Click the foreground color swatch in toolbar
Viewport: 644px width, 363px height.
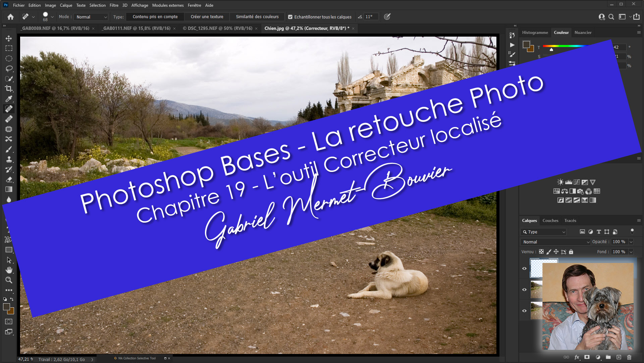(6, 307)
